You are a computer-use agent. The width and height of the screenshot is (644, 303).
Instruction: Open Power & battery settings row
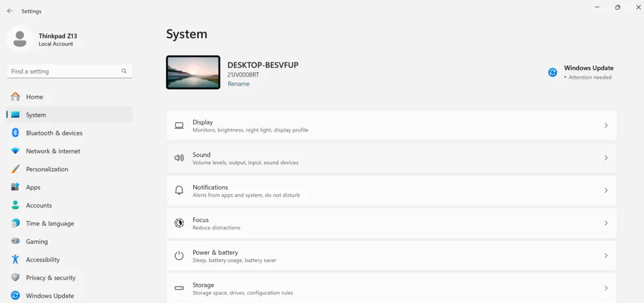pyautogui.click(x=392, y=255)
